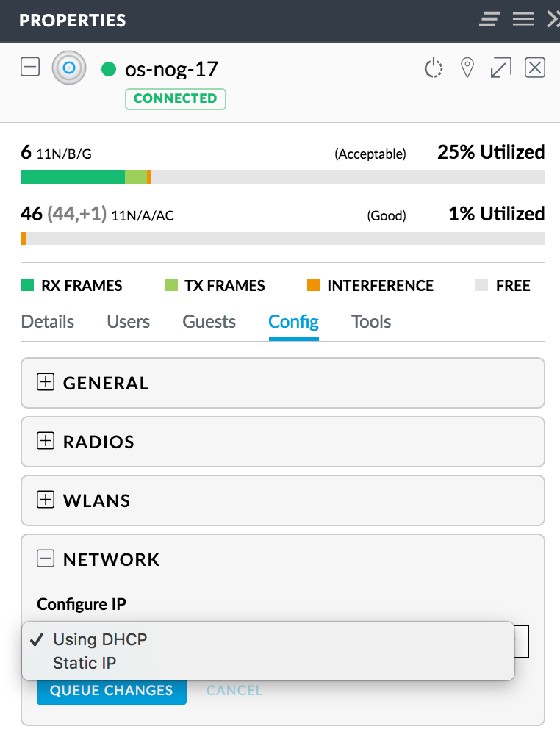Close the os-nog-17 device panel
This screenshot has height=729, width=560.
[x=534, y=68]
